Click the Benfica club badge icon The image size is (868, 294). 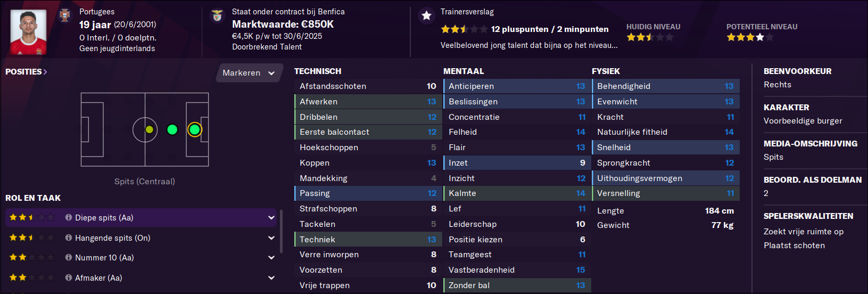[217, 15]
